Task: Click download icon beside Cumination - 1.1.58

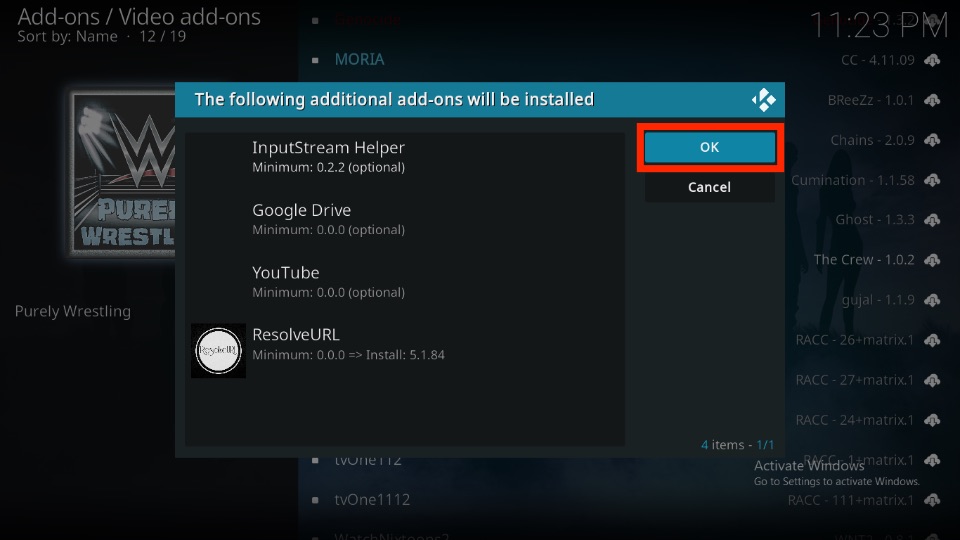Action: click(x=932, y=180)
